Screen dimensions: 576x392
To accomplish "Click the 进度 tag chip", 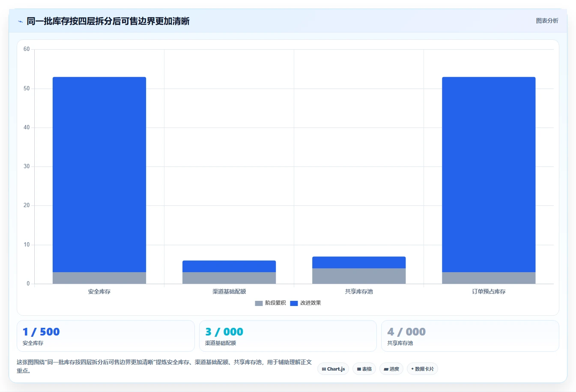I will tap(391, 369).
